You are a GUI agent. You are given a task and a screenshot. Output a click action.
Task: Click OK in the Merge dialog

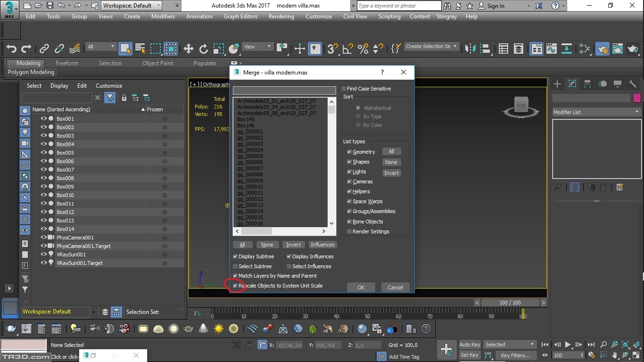[x=361, y=288]
